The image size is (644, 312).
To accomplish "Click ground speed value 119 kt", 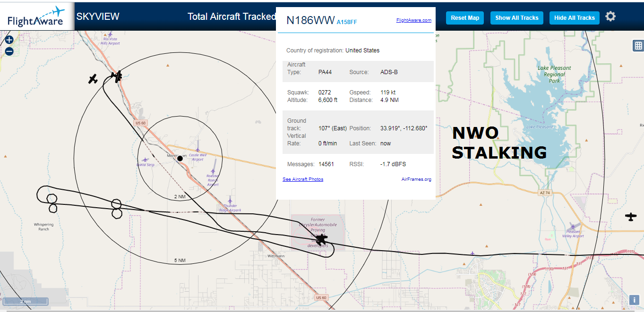I will click(x=388, y=93).
